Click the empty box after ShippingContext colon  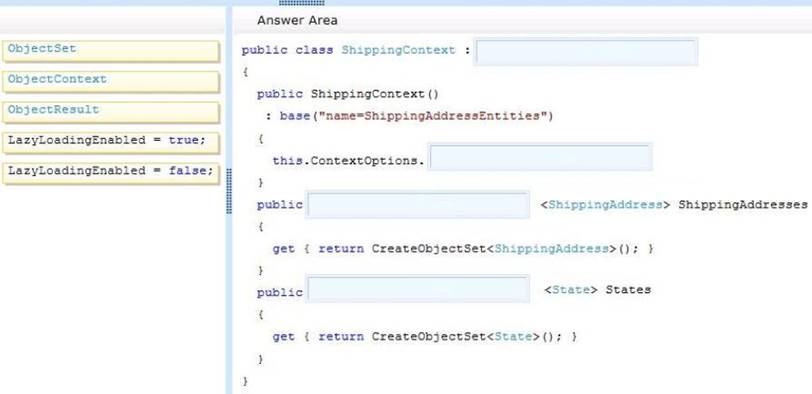pyautogui.click(x=586, y=51)
